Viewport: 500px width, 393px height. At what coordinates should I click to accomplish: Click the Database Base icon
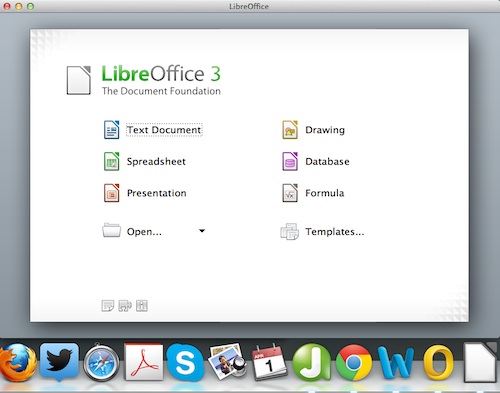(x=290, y=161)
